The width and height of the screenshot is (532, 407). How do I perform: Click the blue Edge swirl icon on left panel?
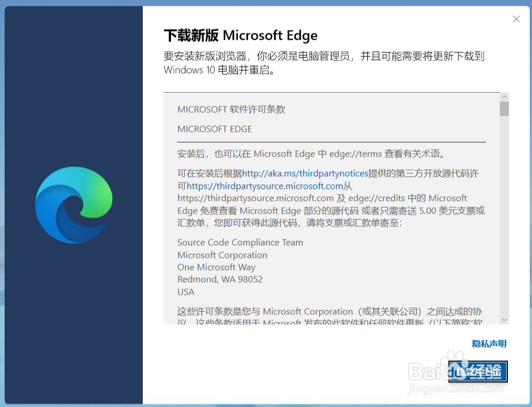pos(73,204)
